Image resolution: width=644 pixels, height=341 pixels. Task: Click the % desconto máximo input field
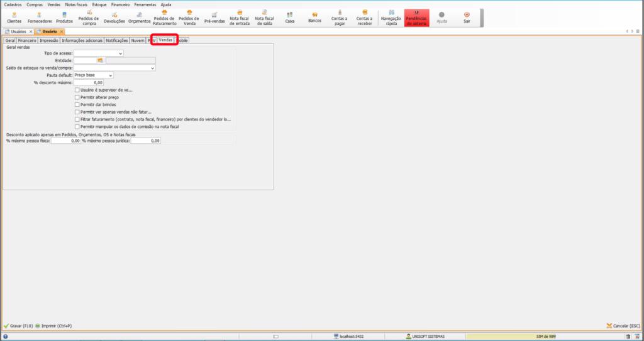click(89, 82)
